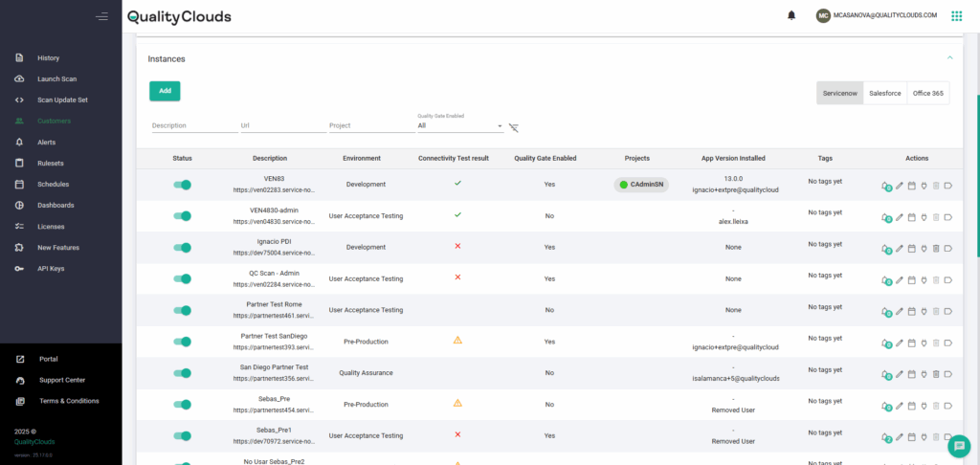Open Support Center link in sidebar
The width and height of the screenshot is (980, 465).
pos(61,380)
